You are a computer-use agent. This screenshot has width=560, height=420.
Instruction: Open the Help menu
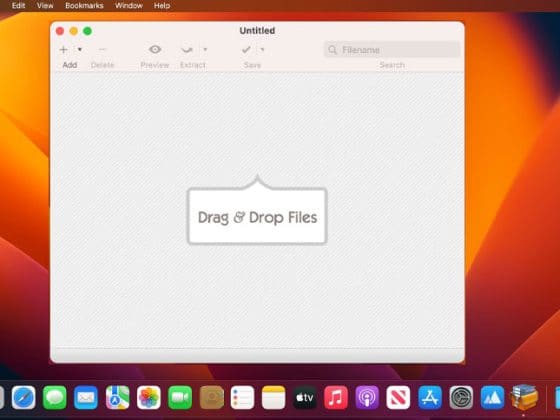point(162,6)
